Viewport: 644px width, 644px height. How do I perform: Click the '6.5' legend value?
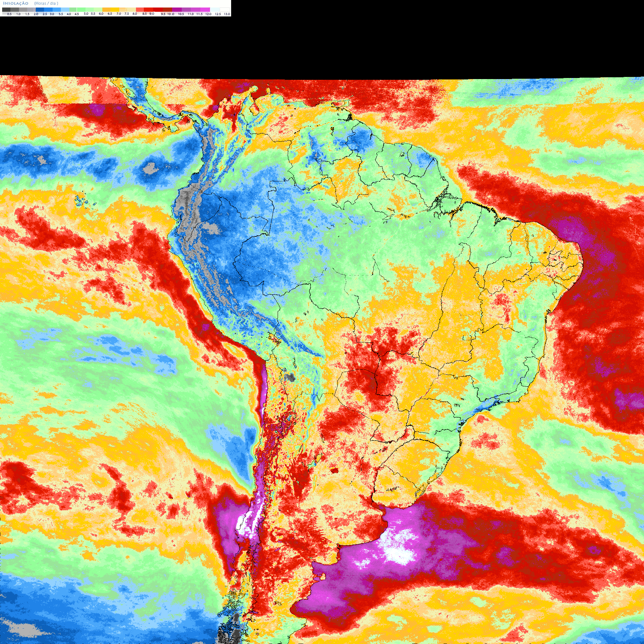tap(110, 14)
